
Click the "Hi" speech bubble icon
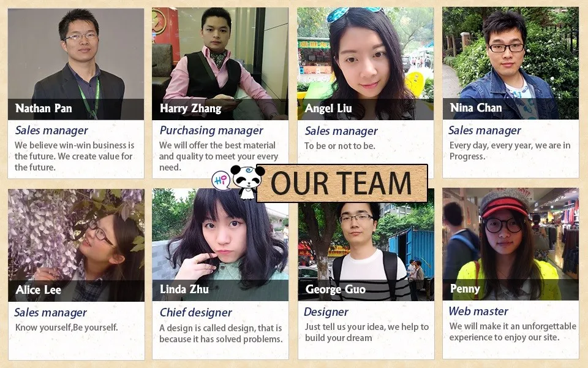point(221,180)
